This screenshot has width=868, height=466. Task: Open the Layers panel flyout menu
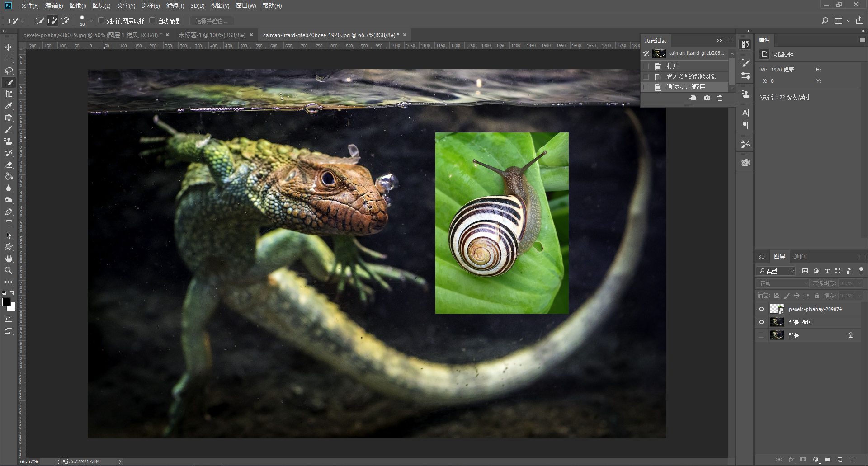pos(862,256)
